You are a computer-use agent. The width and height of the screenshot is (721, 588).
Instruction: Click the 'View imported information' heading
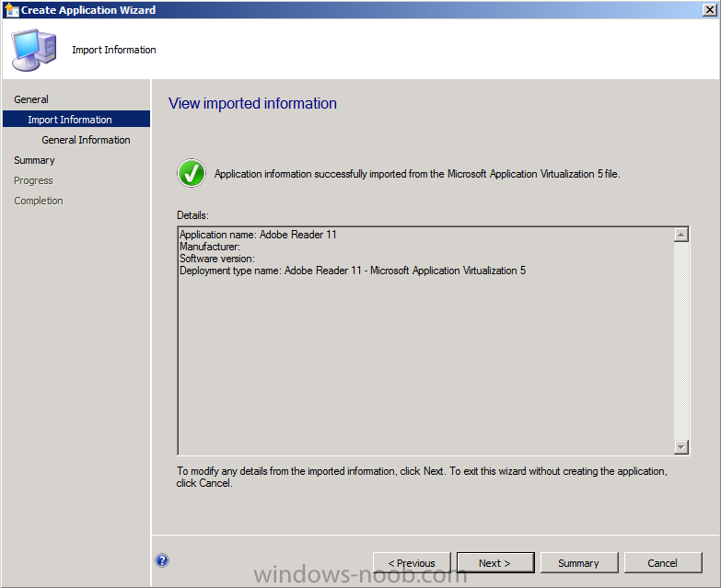(252, 103)
